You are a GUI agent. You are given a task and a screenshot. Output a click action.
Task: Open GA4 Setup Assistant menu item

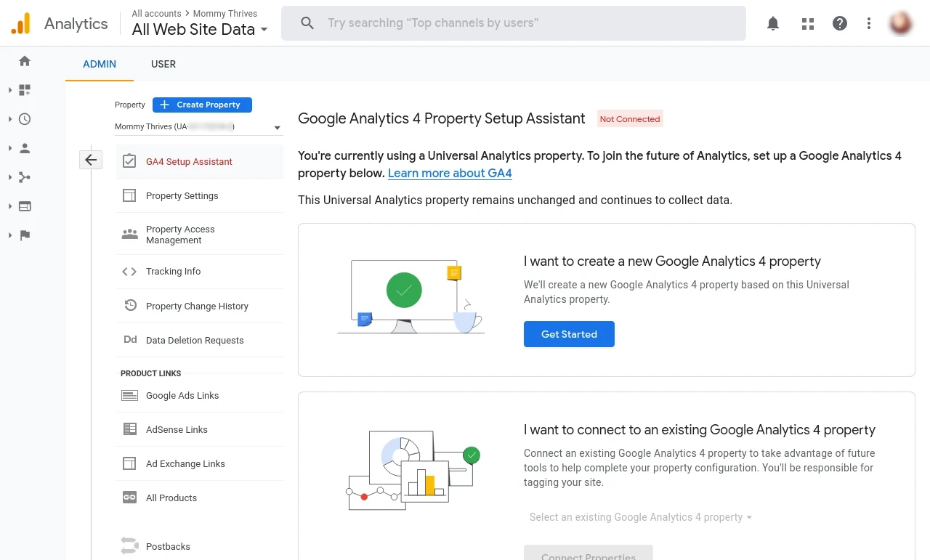(x=200, y=161)
